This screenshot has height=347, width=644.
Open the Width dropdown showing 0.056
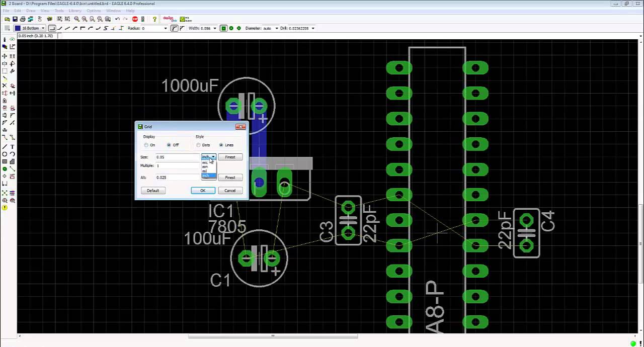pos(215,28)
